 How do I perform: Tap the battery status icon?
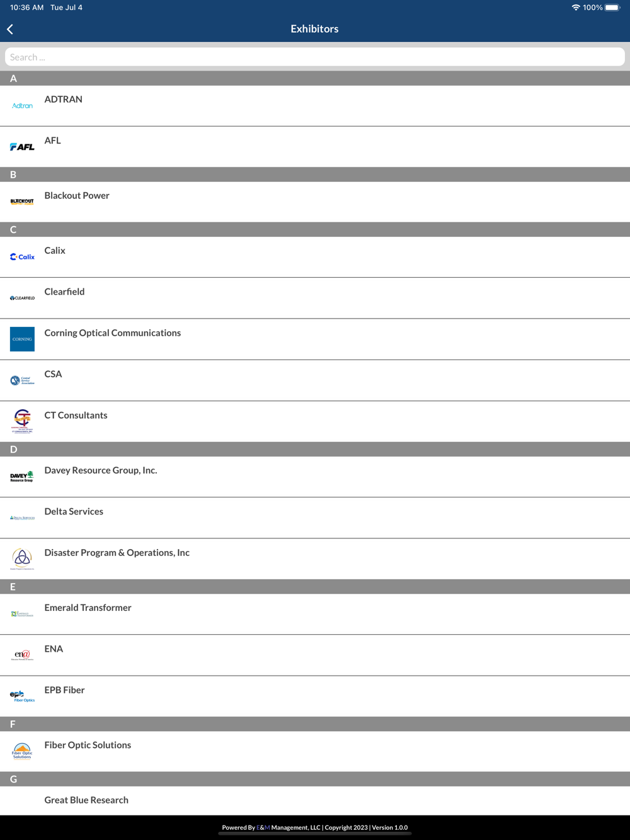(612, 8)
